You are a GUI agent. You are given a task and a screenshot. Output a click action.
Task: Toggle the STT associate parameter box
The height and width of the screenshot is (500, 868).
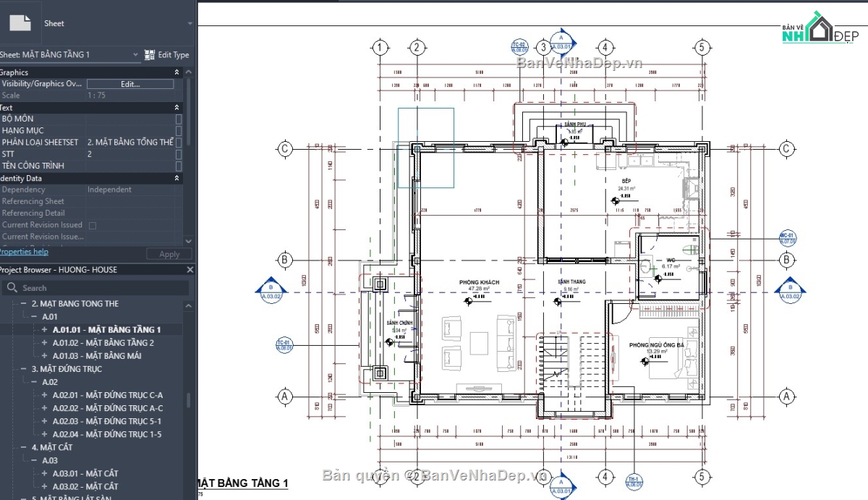click(x=179, y=154)
